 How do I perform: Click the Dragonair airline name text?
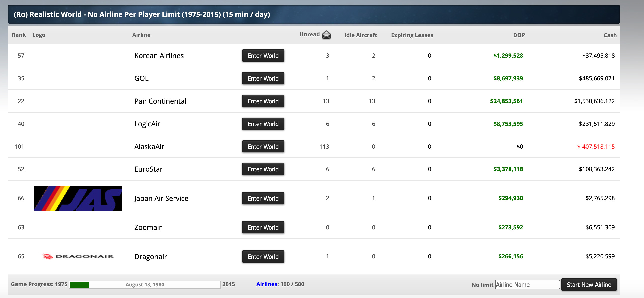click(x=151, y=257)
